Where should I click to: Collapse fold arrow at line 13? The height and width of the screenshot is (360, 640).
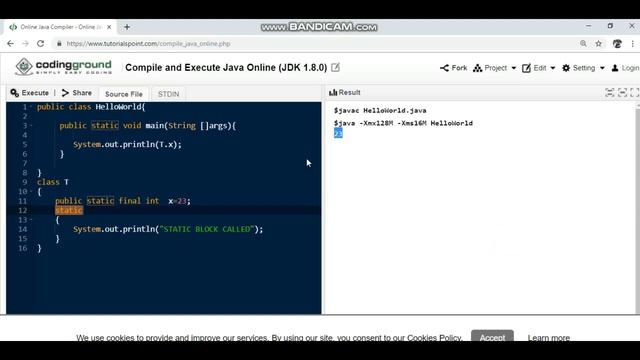click(31, 220)
